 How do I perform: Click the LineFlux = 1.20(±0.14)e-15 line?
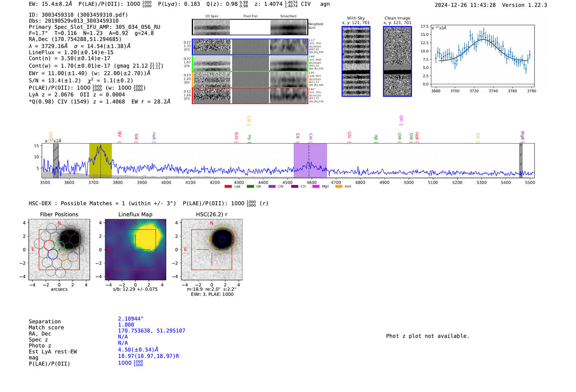coord(71,52)
